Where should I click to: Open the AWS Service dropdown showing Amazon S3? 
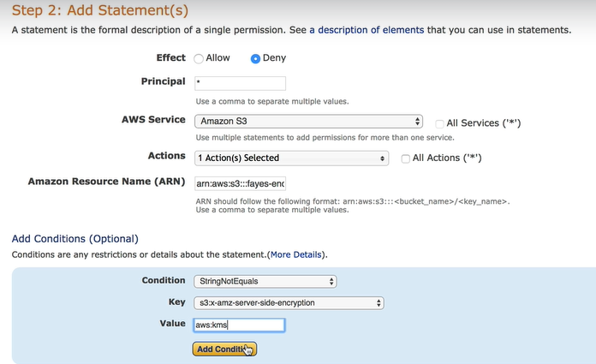(x=308, y=122)
